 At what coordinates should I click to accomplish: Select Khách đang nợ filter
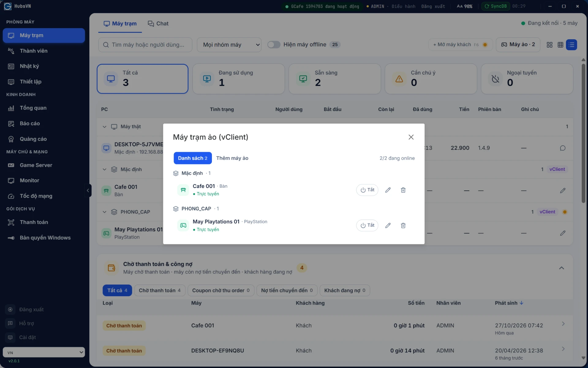[x=345, y=290]
